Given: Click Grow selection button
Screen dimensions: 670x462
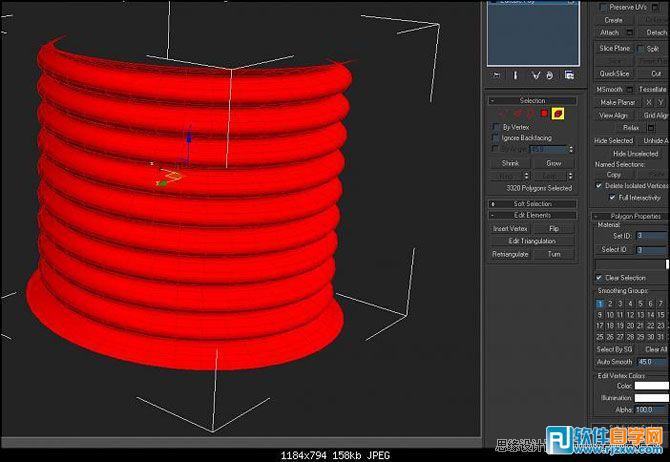Looking at the screenshot, I should (x=554, y=163).
